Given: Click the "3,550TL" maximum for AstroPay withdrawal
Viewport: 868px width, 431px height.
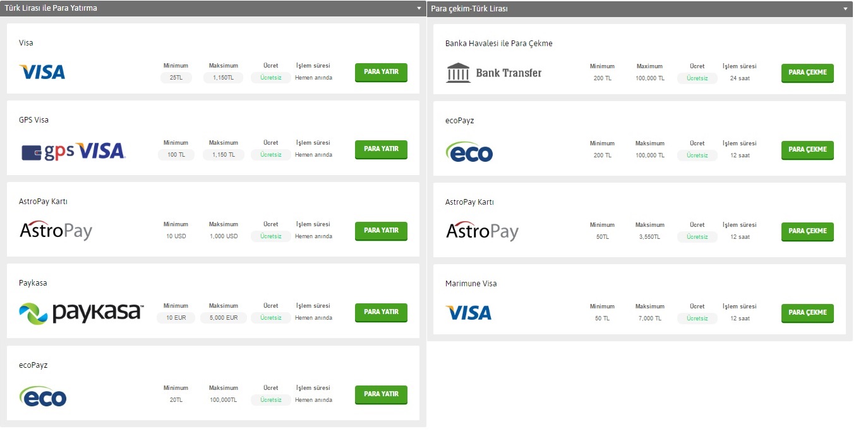Looking at the screenshot, I should tap(650, 237).
